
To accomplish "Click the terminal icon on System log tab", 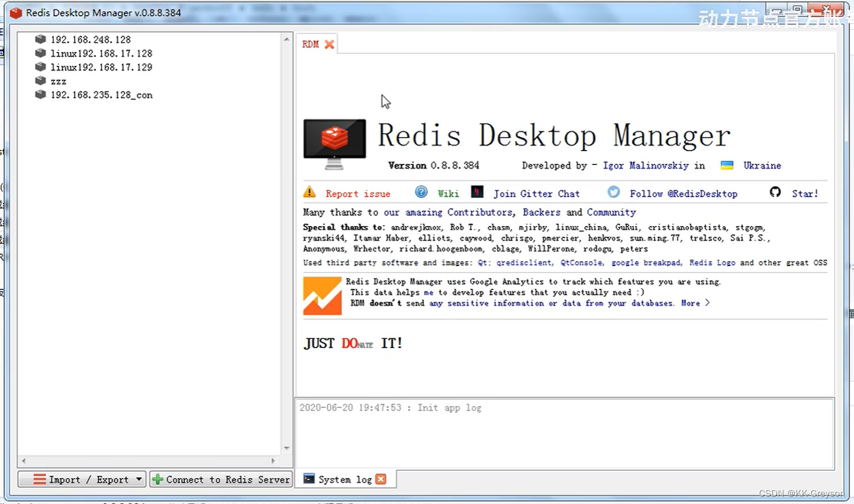I will point(309,479).
